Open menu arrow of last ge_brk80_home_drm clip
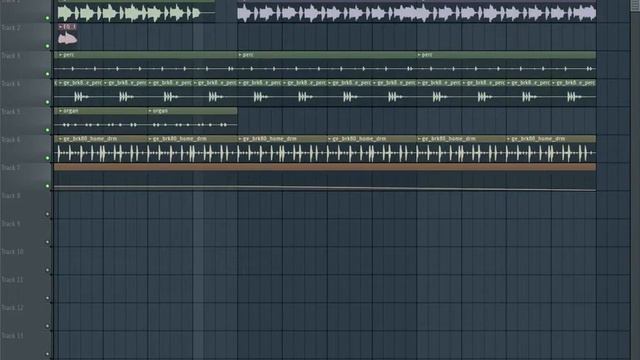 coord(509,139)
